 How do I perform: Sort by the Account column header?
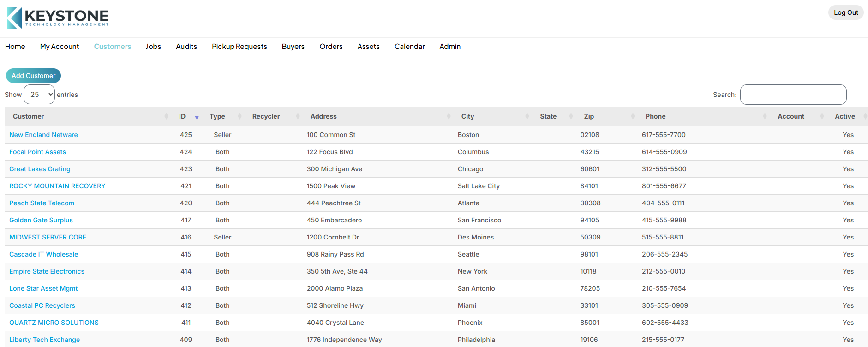[x=790, y=117]
